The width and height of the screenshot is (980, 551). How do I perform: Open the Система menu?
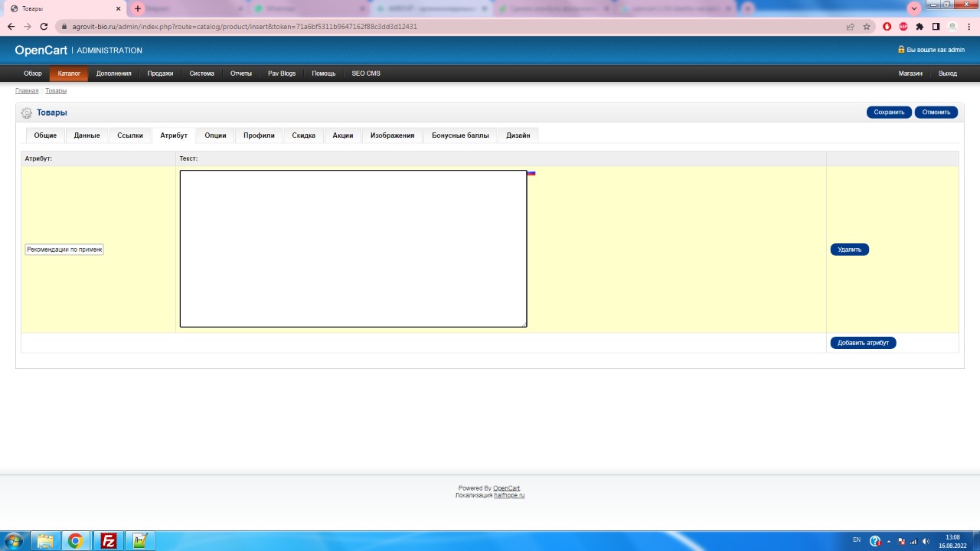202,73
